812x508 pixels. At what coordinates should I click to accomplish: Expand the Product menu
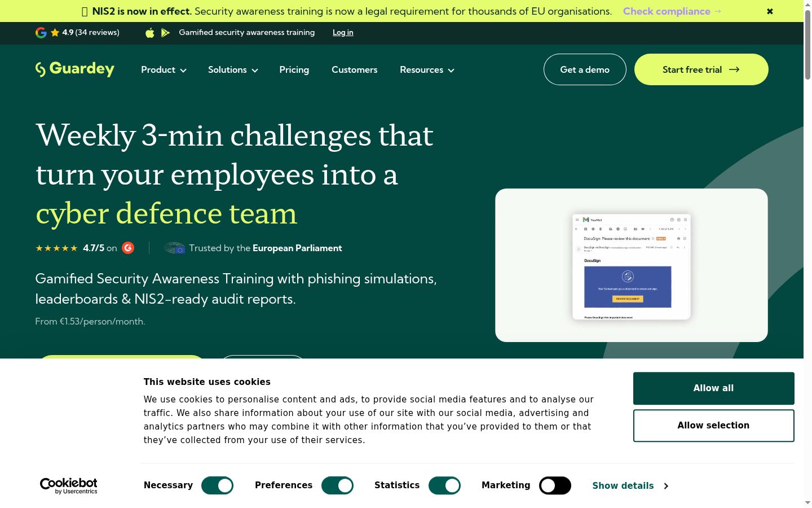(164, 70)
